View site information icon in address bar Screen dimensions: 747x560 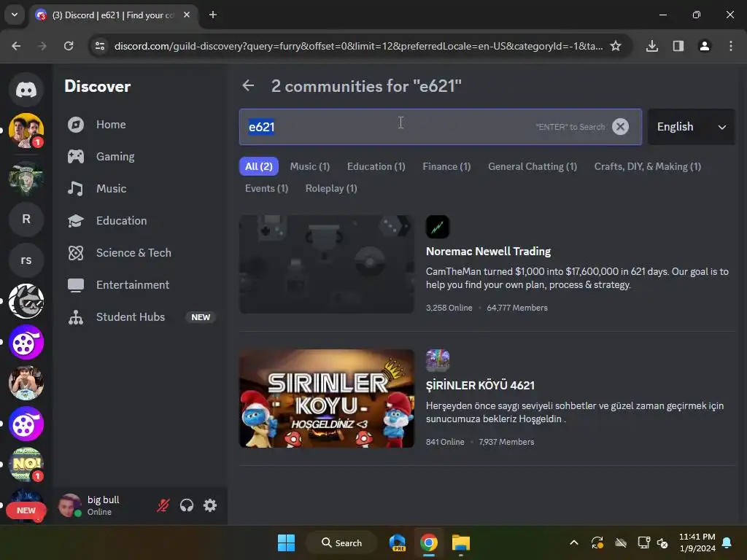point(100,46)
